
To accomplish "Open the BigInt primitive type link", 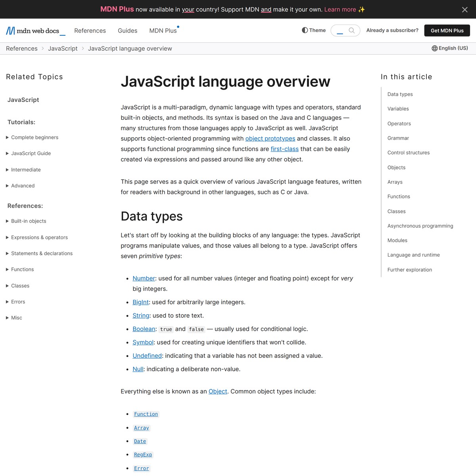I will [140, 302].
